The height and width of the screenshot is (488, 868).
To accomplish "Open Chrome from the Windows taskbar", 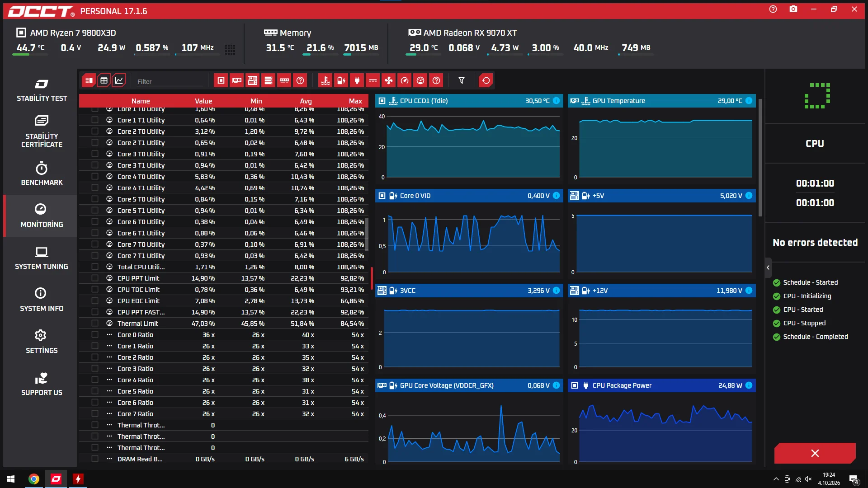I will point(34,479).
